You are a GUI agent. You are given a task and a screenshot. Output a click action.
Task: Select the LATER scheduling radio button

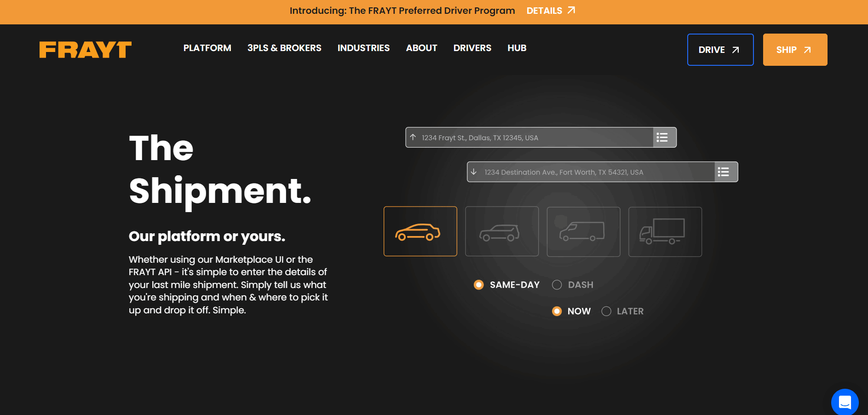pos(606,311)
